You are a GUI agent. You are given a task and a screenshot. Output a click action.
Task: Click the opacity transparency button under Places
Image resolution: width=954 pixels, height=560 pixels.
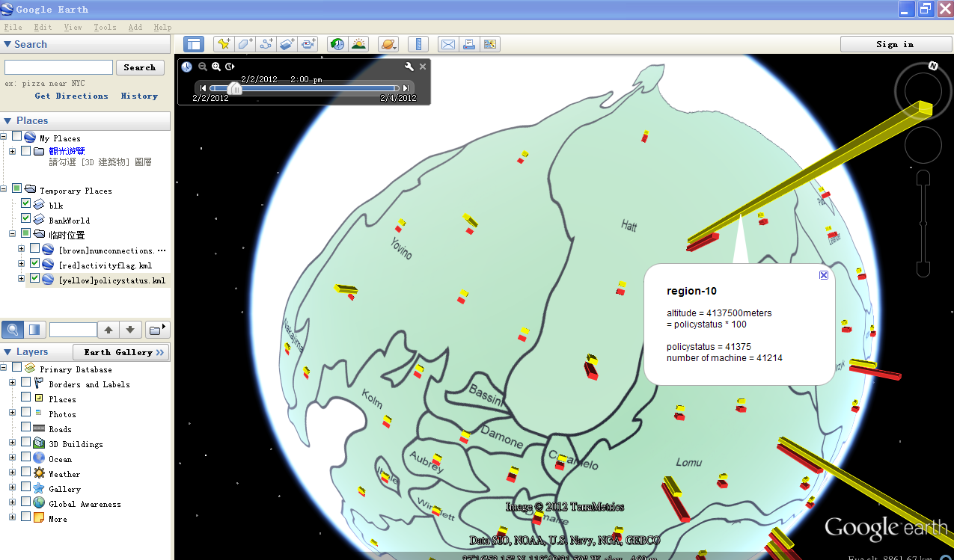click(34, 330)
